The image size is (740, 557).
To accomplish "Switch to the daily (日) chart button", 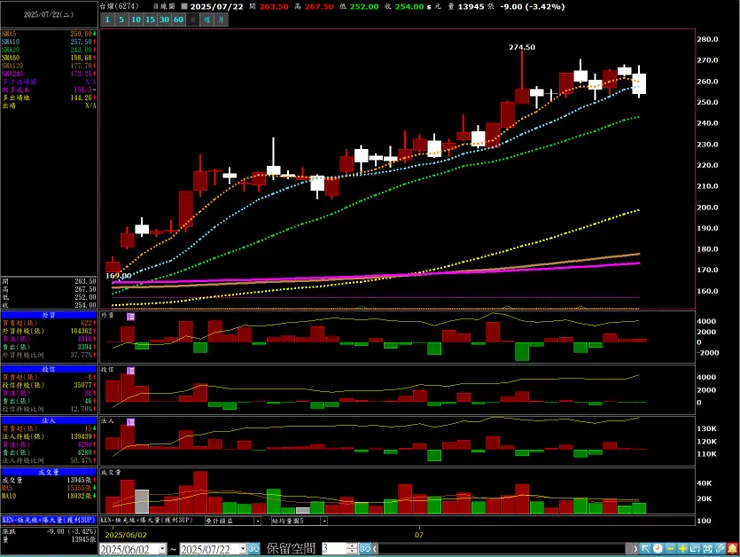I will point(193,20).
